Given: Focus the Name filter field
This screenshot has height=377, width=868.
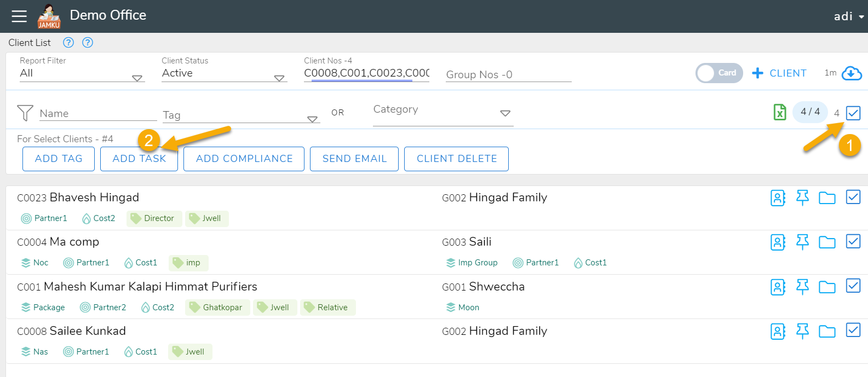Looking at the screenshot, I should pyautogui.click(x=98, y=114).
